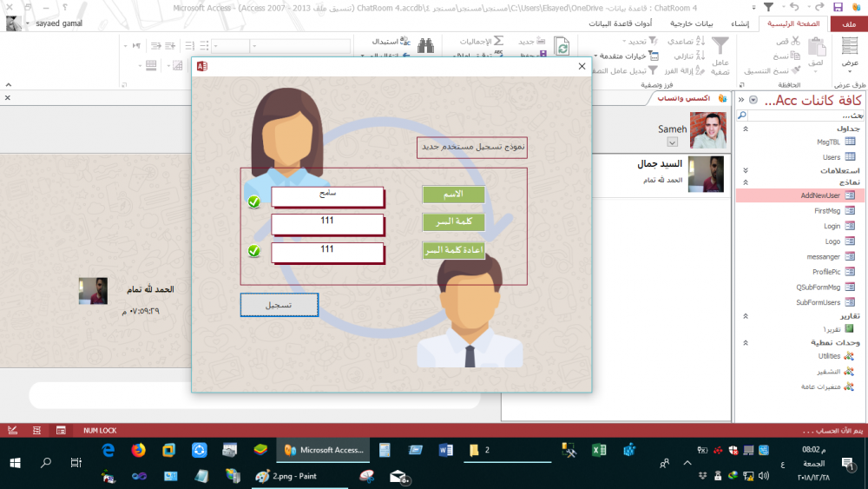Screen dimensions: 868x489
Task: Select Home (الصفحة الرئيسية) ribbon tab
Action: tap(793, 23)
